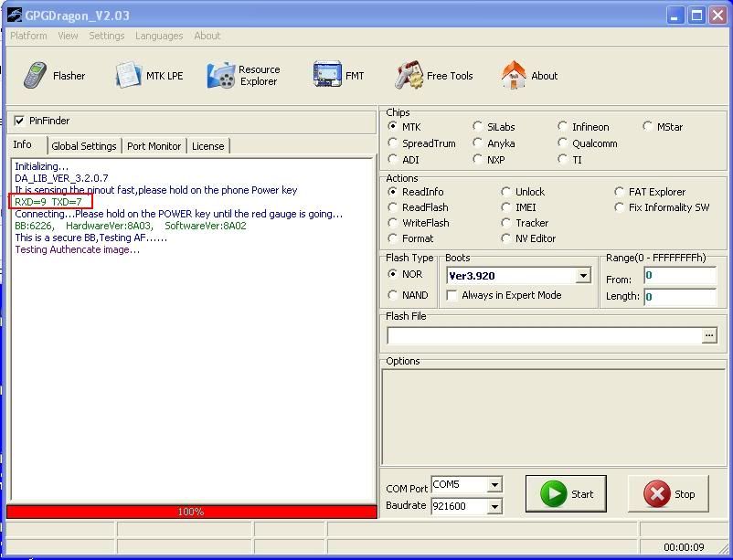Expand the Boots version dropdown

(583, 276)
